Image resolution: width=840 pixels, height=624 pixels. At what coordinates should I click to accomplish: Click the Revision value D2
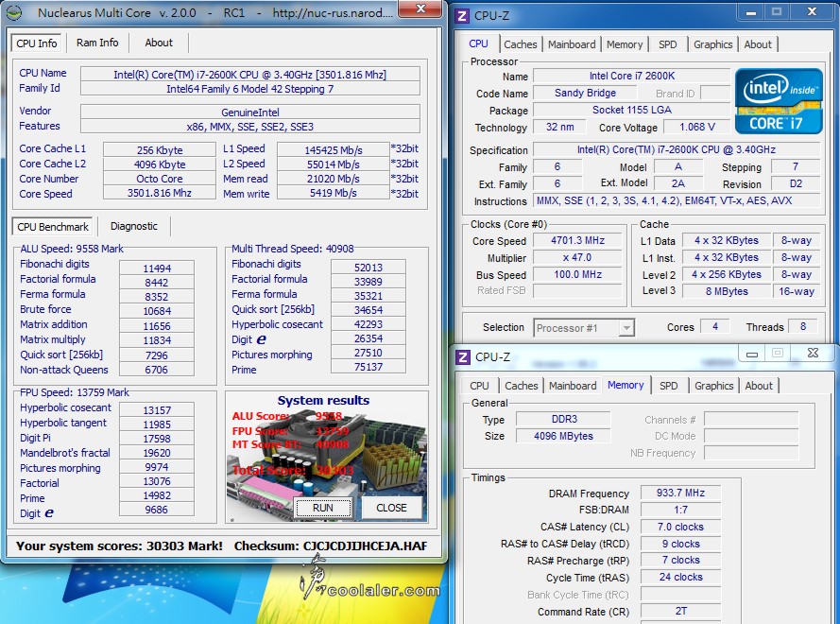pos(796,183)
